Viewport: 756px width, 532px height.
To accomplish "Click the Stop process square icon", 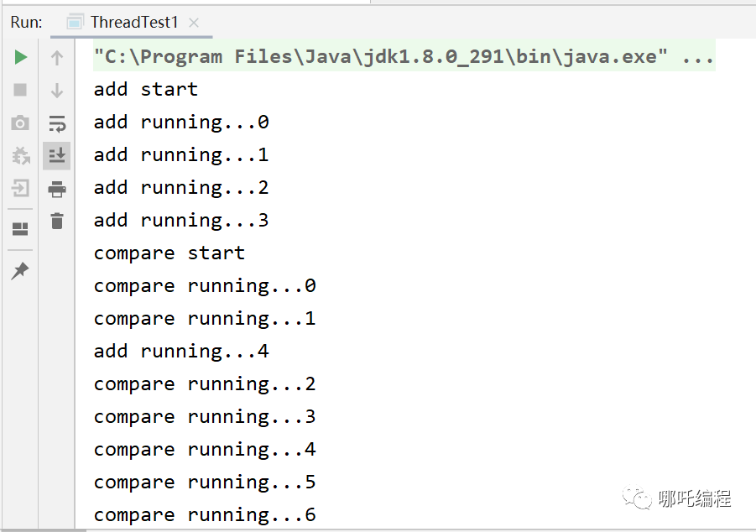I will [x=21, y=90].
